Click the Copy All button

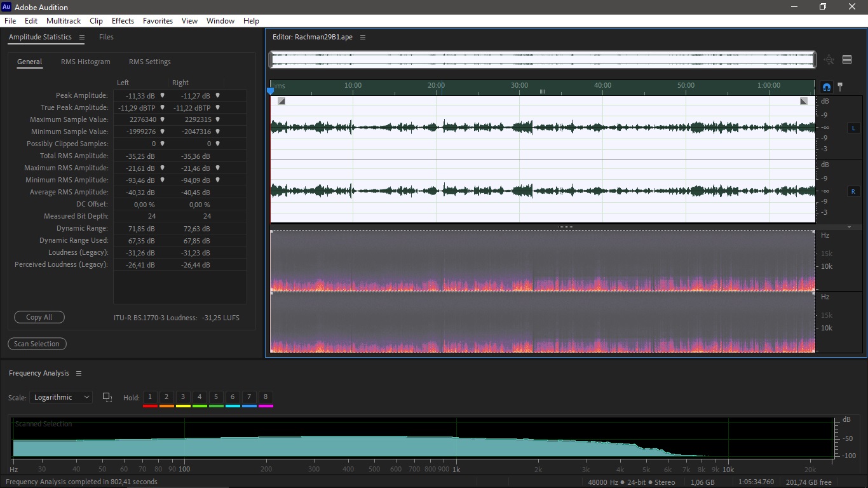tap(39, 317)
